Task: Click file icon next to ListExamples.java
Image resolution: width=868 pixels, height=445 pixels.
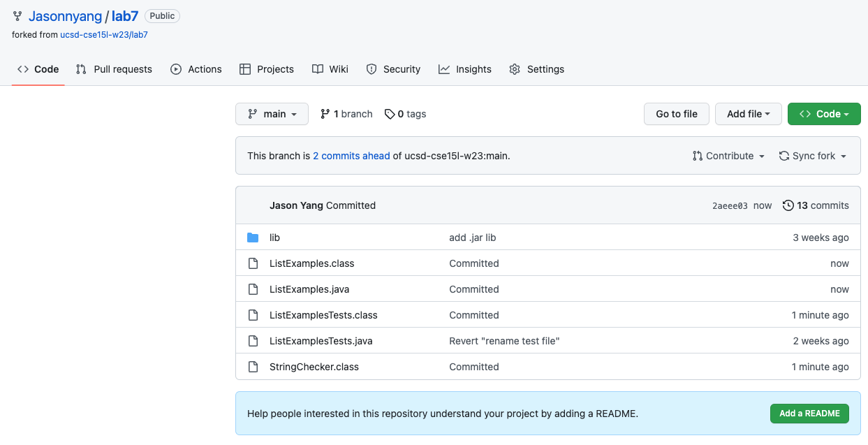Action: tap(253, 289)
